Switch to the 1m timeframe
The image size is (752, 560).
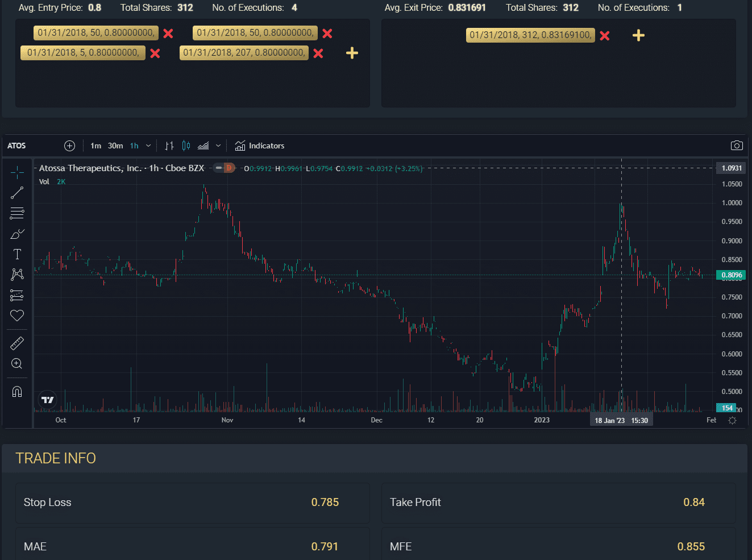pyautogui.click(x=95, y=146)
